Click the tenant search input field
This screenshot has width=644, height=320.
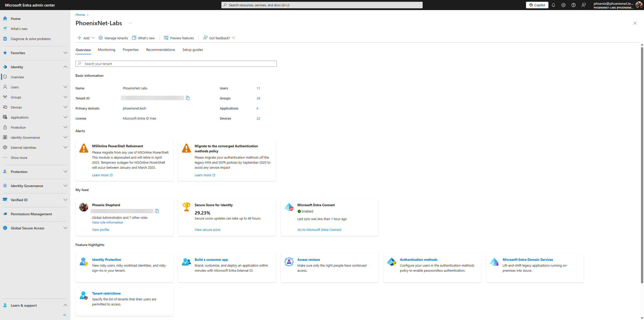pyautogui.click(x=176, y=63)
